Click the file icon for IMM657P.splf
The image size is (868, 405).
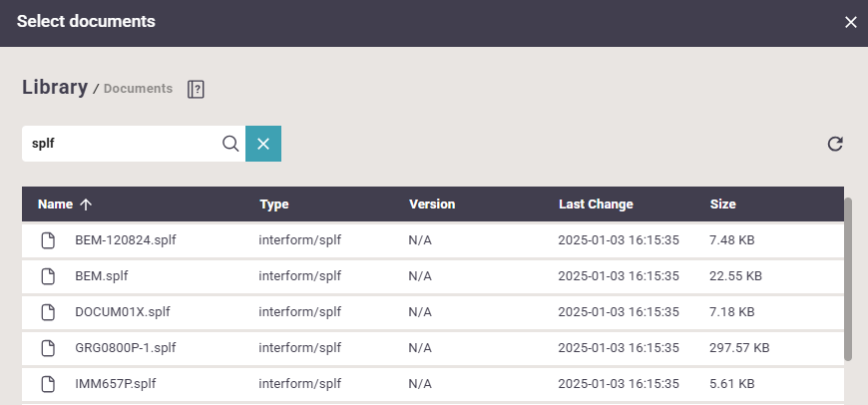[x=47, y=384]
